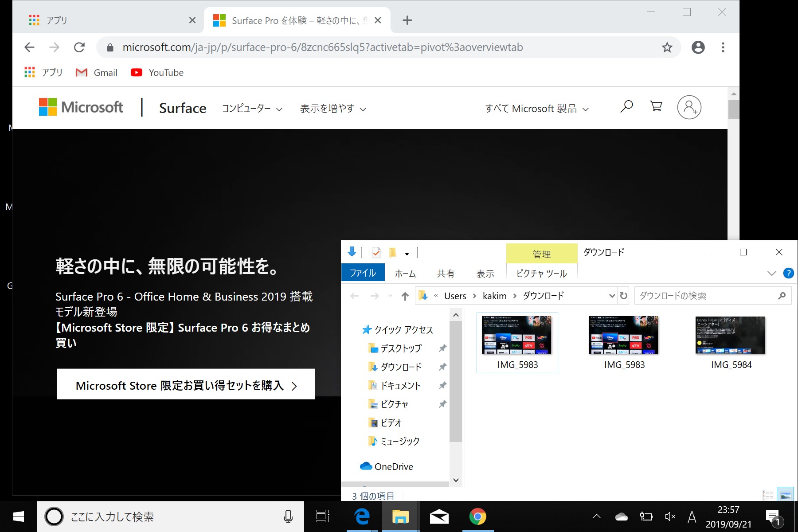Viewport: 798px width, 532px height.
Task: Switch to ホーム ribbon tab
Action: [405, 274]
